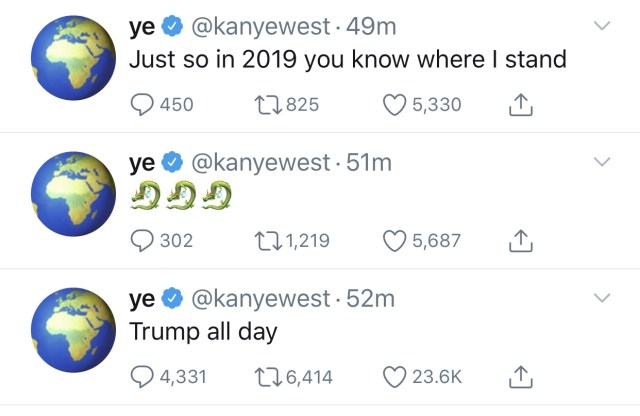Share the 'Just so in 2019' tweet

click(x=520, y=103)
